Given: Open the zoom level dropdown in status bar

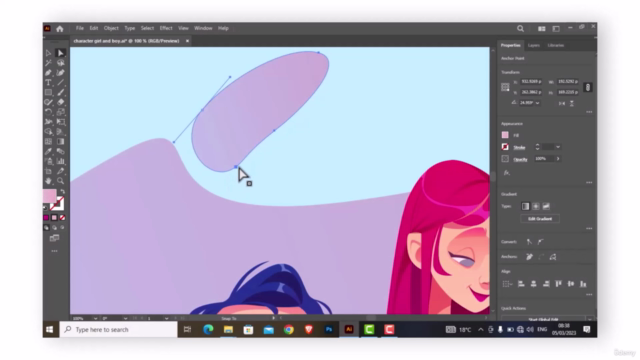Looking at the screenshot, I should click(x=95, y=318).
